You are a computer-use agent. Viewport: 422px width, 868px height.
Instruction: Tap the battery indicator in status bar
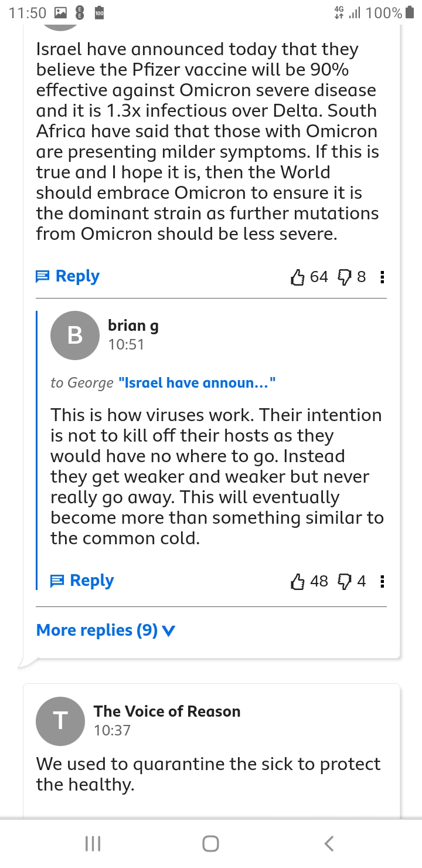tap(410, 13)
